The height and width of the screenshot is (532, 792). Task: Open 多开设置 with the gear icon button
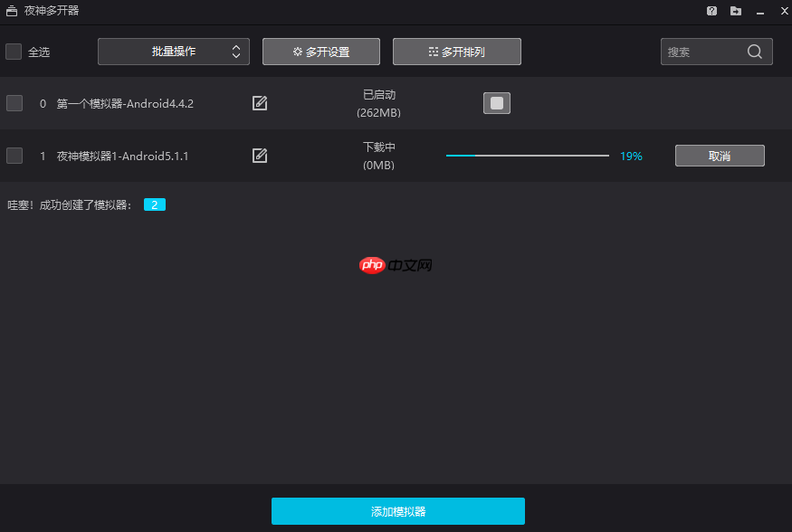(x=320, y=52)
